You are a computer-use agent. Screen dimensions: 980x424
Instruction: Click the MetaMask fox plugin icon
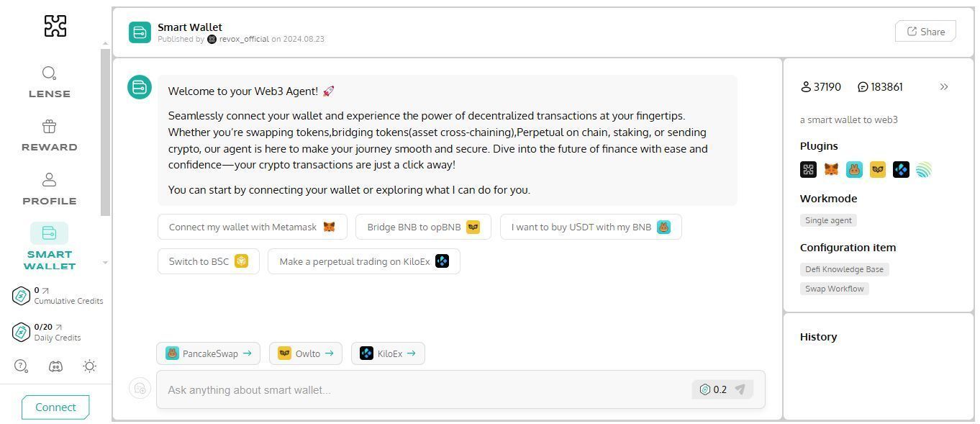point(831,170)
